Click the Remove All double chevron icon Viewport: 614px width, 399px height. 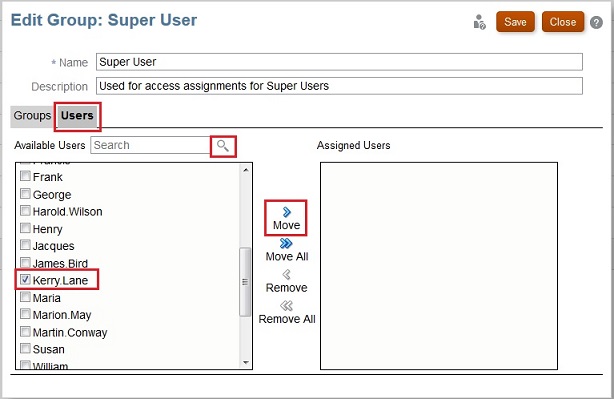point(286,305)
